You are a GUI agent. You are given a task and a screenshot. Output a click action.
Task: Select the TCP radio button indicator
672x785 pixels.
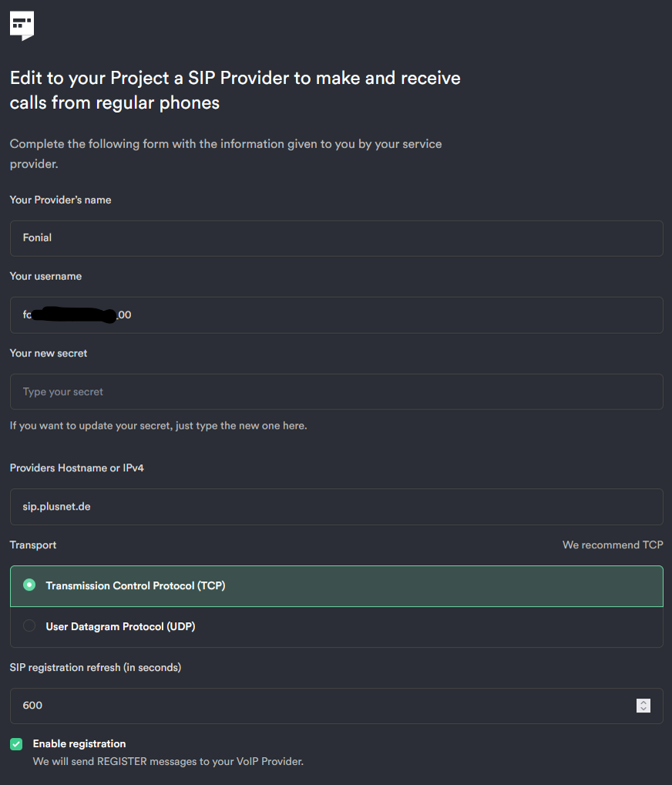coord(29,585)
